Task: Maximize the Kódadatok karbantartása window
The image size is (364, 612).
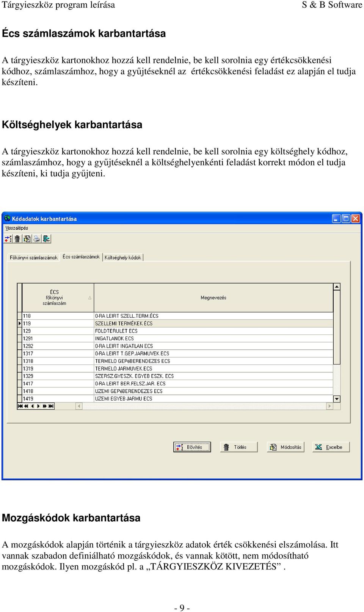Action: tap(346, 219)
